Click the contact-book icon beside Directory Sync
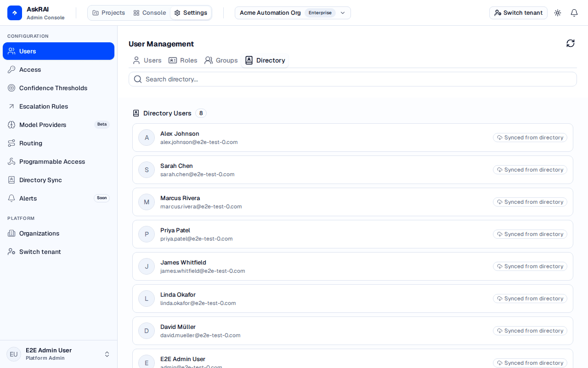 point(11,180)
